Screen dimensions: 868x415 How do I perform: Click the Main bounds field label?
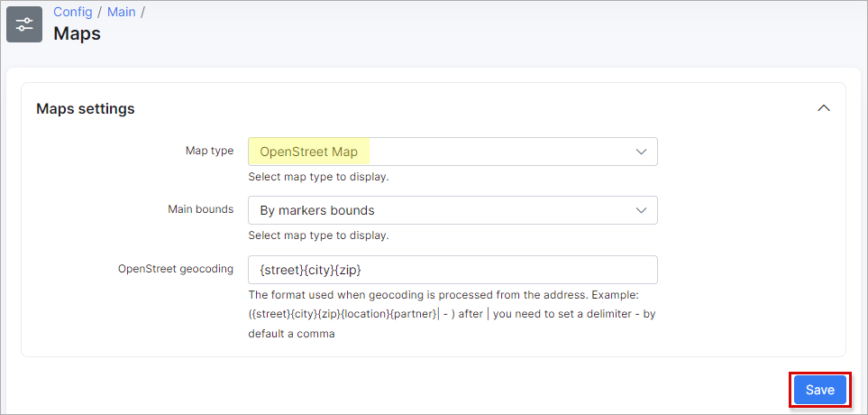(200, 209)
